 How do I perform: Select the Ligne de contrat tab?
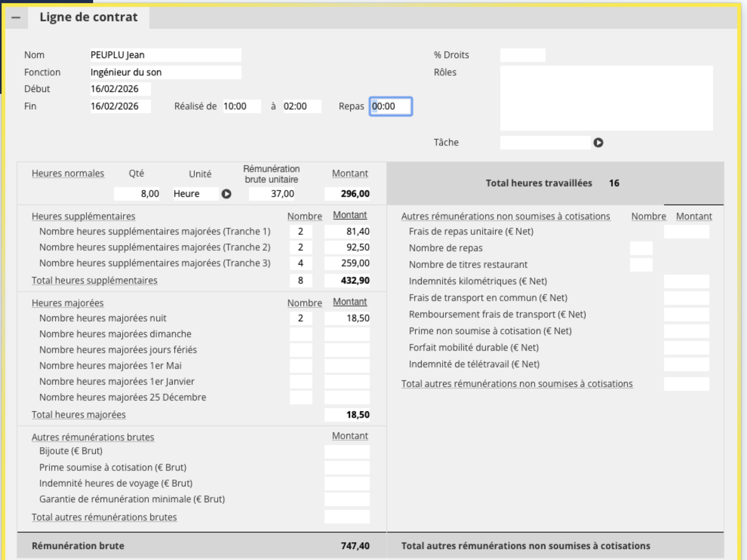88,17
